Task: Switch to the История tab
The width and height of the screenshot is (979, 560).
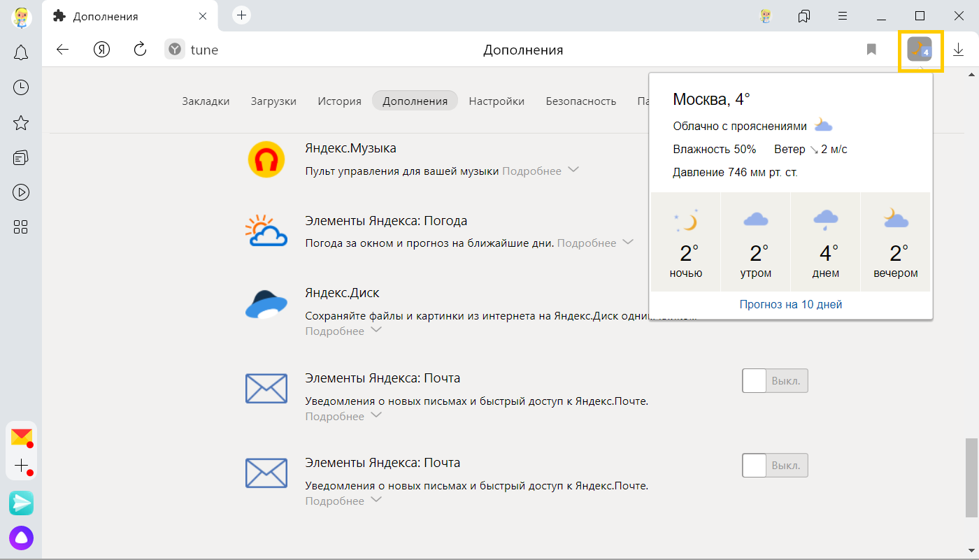Action: tap(339, 101)
